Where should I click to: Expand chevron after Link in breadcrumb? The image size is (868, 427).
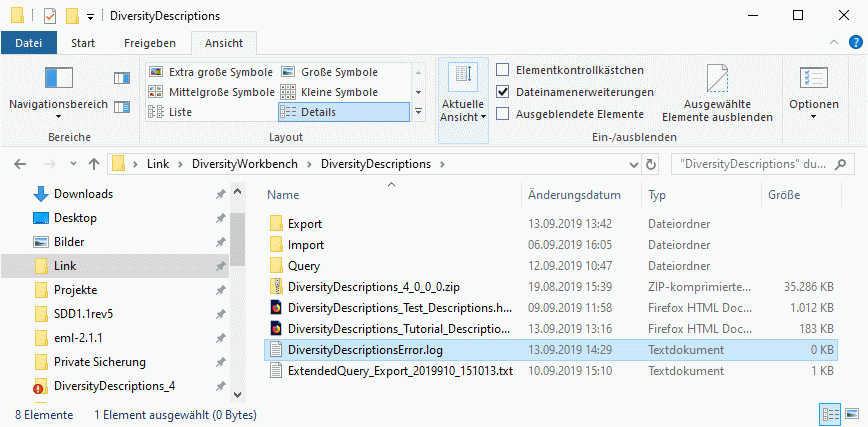coord(179,164)
